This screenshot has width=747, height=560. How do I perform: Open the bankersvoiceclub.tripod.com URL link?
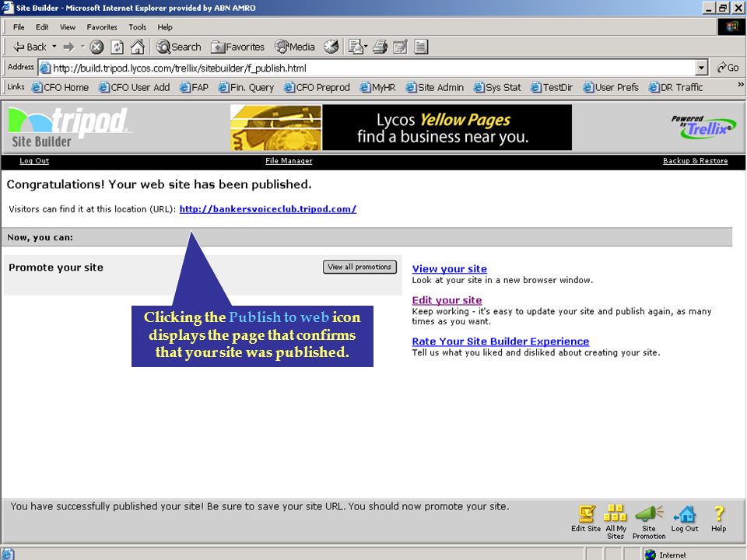coord(268,209)
